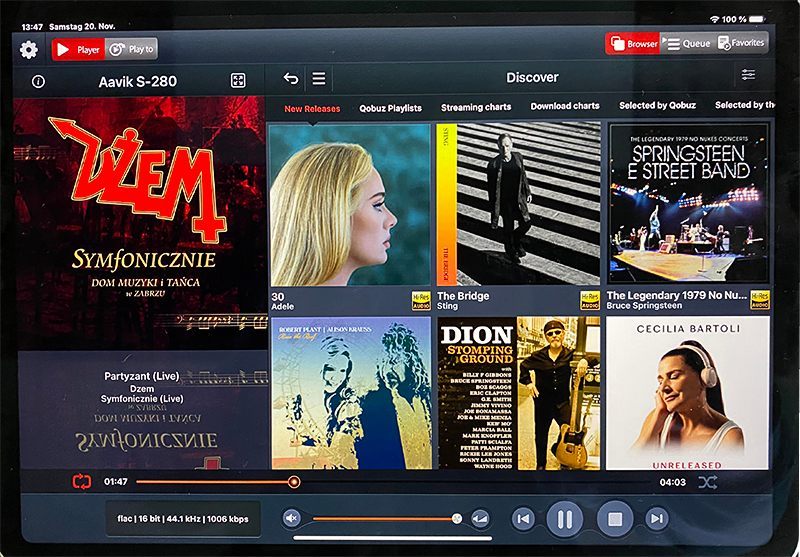Click the Discover heading
This screenshot has width=800, height=557.
532,78
